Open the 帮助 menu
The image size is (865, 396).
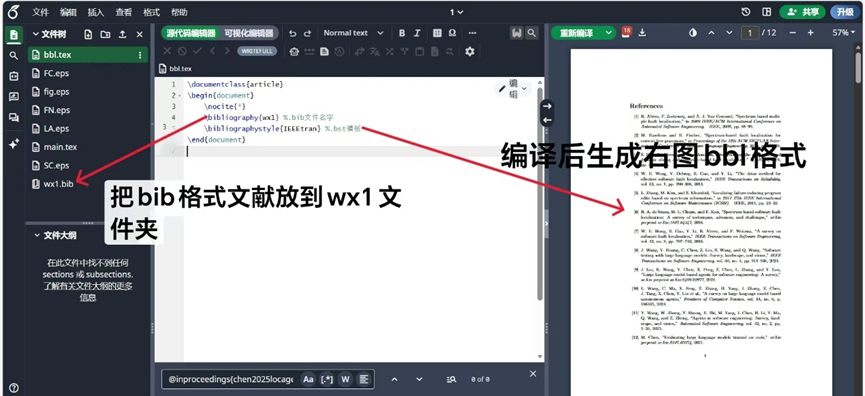click(x=179, y=12)
